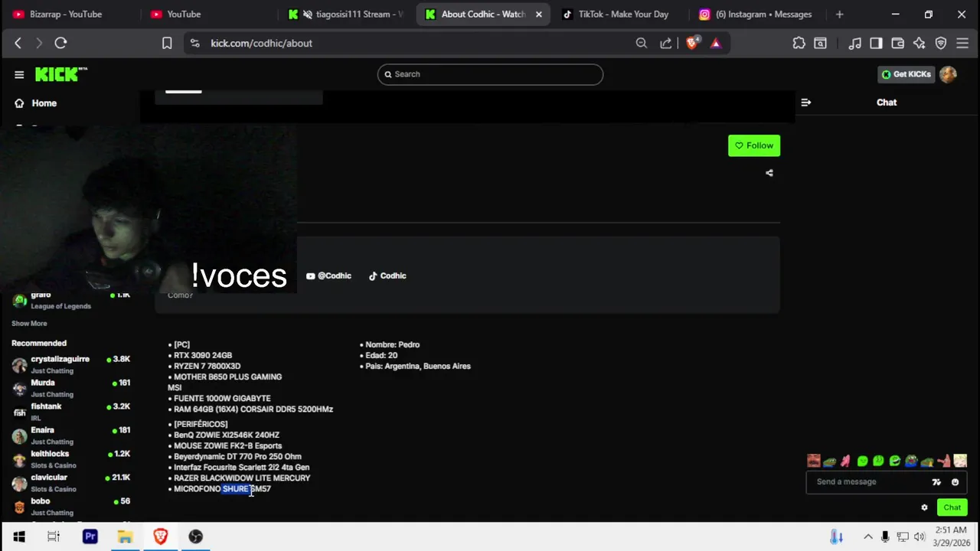Open Brave Shields lion icon
The width and height of the screenshot is (980, 551).
(692, 44)
